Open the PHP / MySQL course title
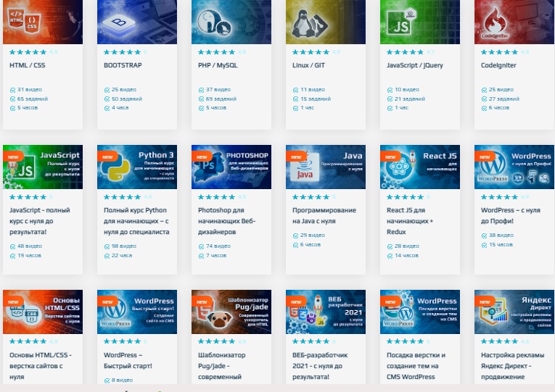This screenshot has height=392, width=555. (218, 65)
